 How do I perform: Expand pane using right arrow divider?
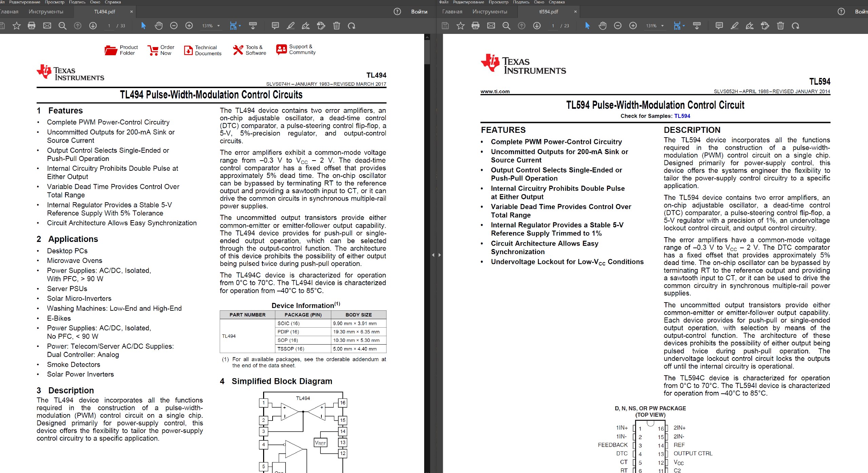(x=440, y=255)
